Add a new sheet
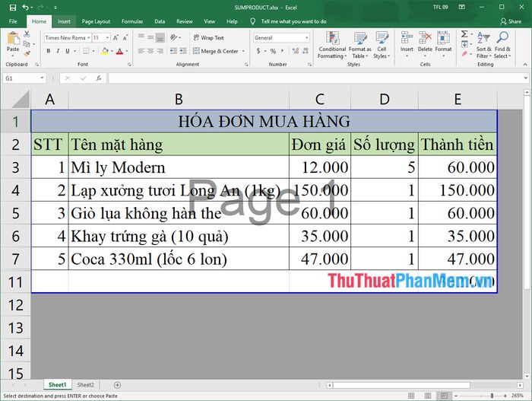Viewport: 532px width, 401px height. click(x=117, y=385)
